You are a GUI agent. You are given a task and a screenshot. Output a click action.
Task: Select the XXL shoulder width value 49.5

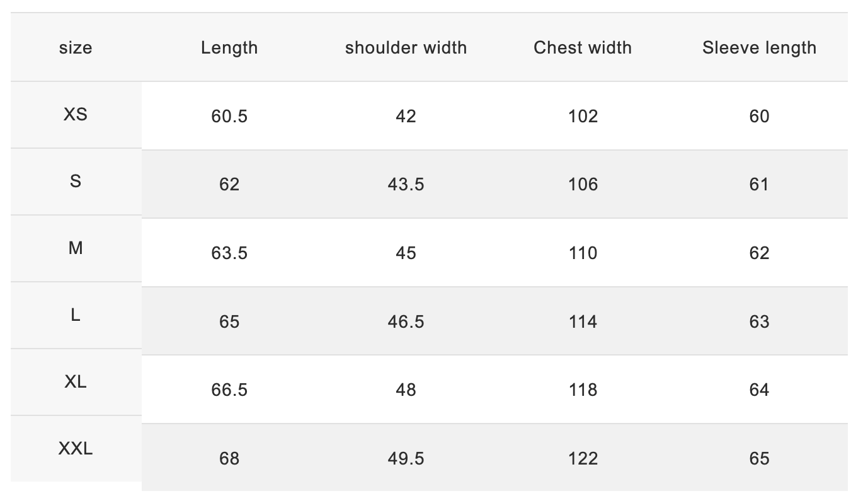(x=406, y=459)
